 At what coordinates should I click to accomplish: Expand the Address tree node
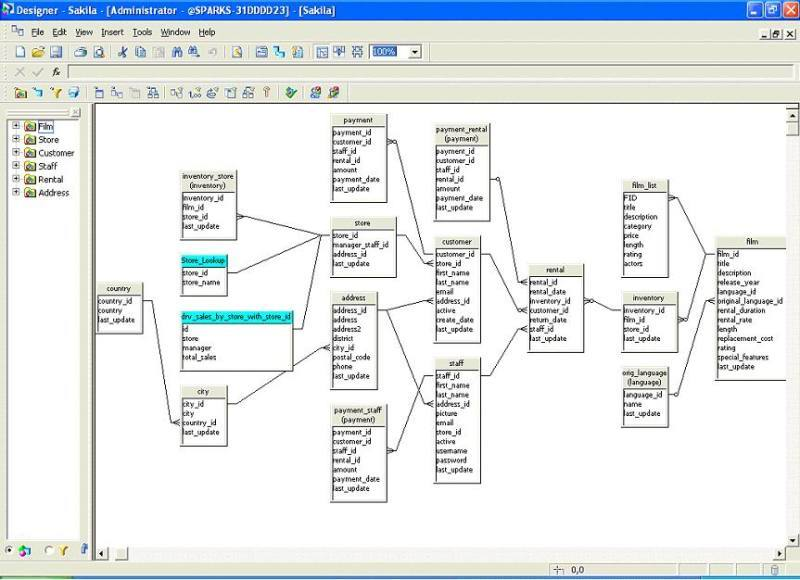16,192
